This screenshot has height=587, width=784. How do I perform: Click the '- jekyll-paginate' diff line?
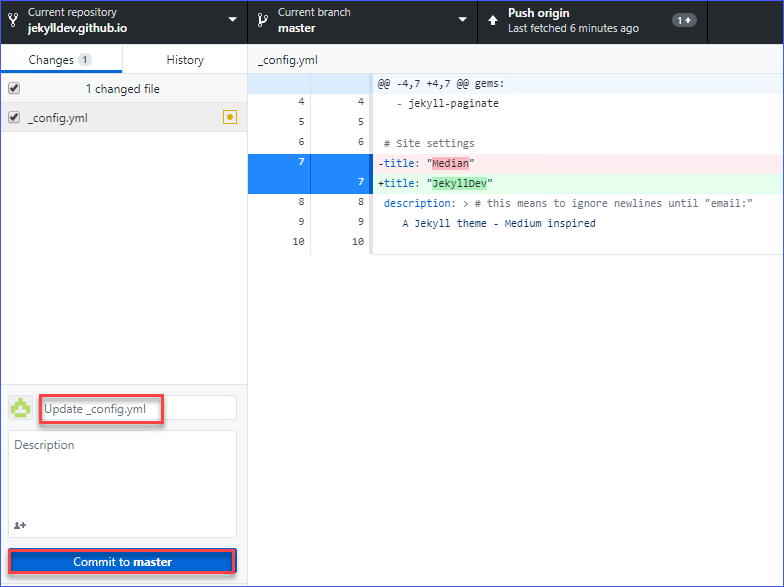point(578,104)
